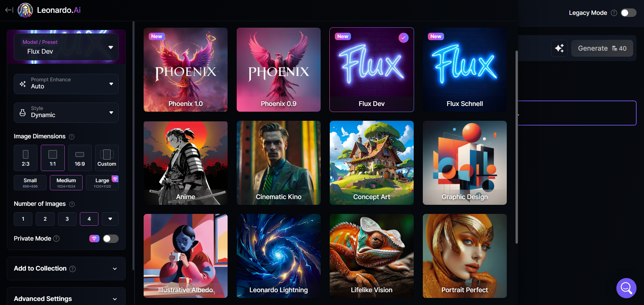
Task: Select the Custom aspect ratio
Action: (107, 158)
